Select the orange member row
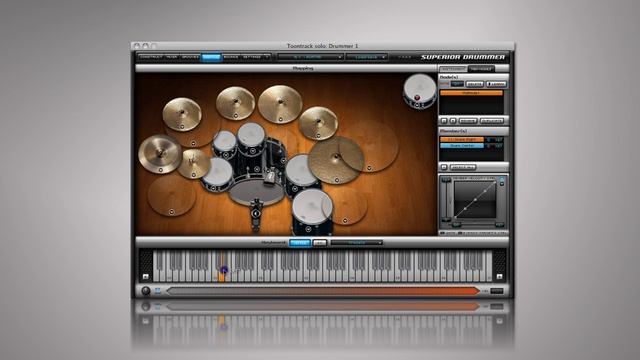Viewport: 640px width, 360px height. click(x=462, y=140)
